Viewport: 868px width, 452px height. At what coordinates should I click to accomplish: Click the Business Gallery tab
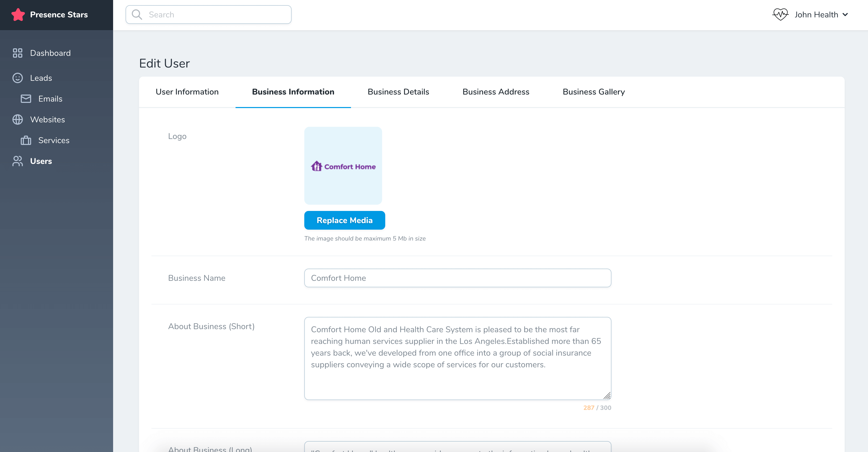coord(594,91)
